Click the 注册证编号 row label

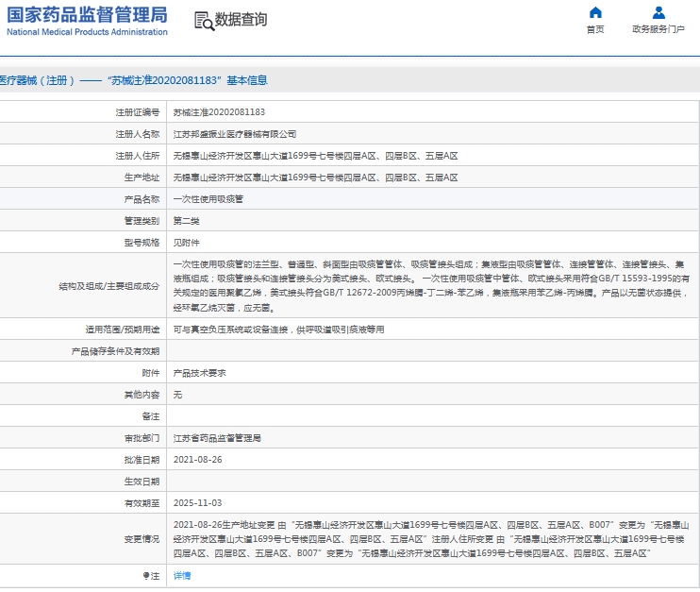tap(138, 112)
